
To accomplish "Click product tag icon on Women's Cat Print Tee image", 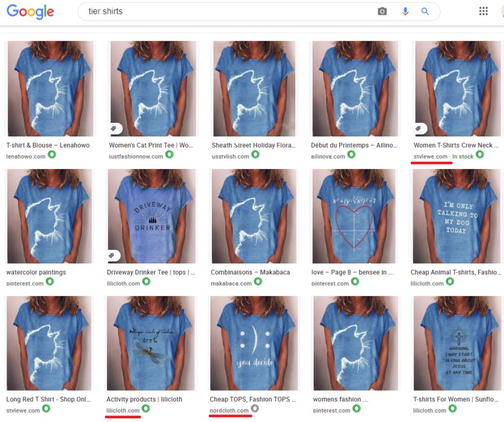I will tap(114, 129).
